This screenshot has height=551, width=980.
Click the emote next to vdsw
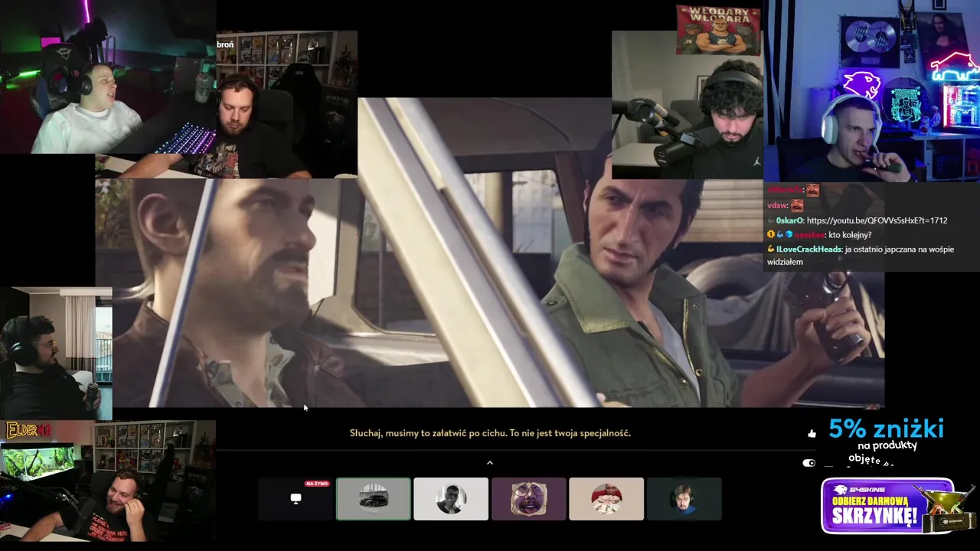797,205
